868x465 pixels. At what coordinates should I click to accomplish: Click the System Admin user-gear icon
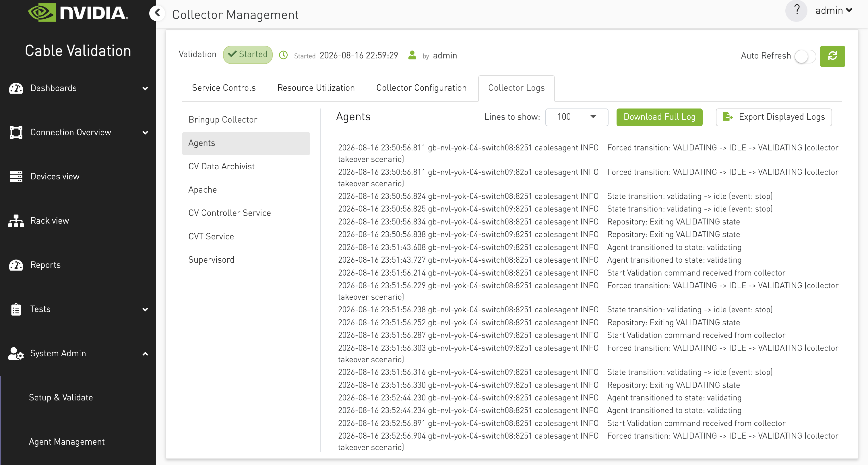tap(16, 353)
